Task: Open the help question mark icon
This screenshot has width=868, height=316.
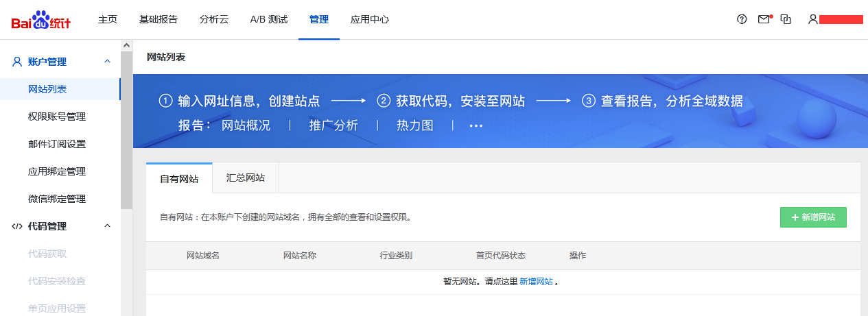Action: point(742,19)
